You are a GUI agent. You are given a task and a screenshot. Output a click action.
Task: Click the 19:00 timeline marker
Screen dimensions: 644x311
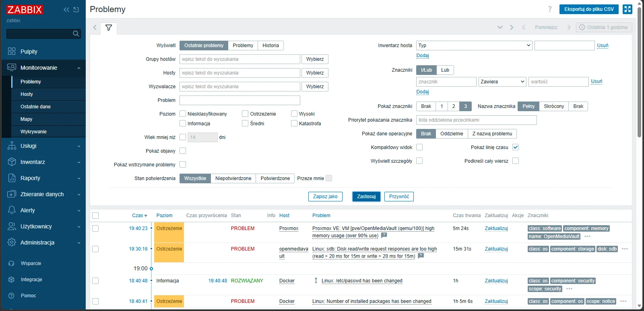[x=151, y=269]
